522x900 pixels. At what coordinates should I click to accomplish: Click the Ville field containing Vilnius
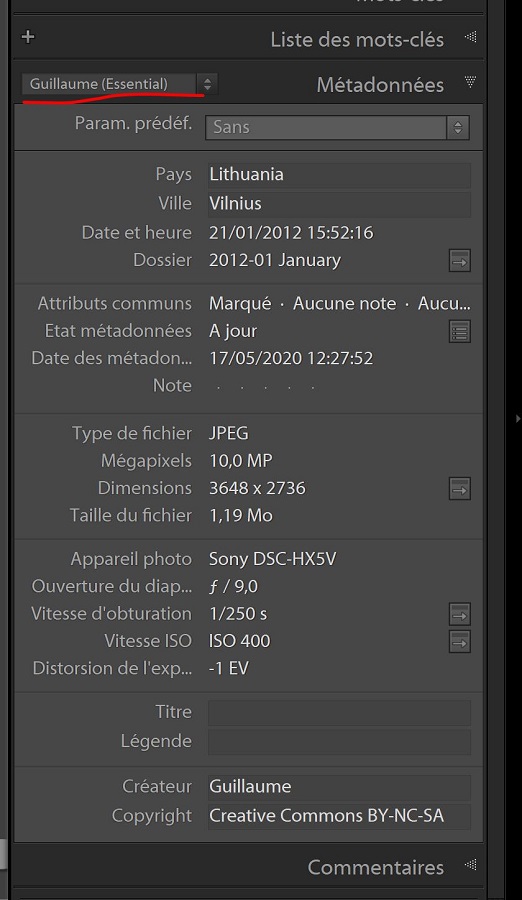[339, 204]
